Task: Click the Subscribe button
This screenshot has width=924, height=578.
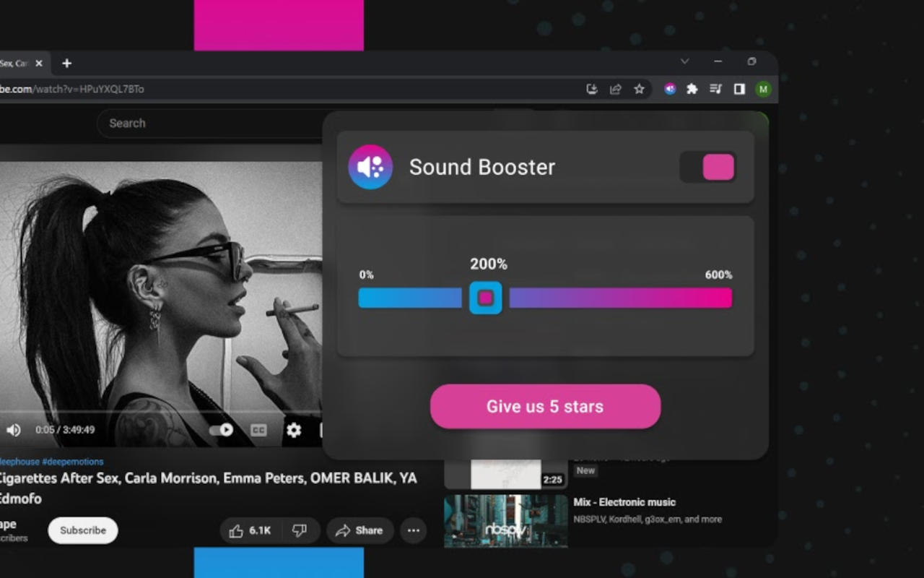Action: point(82,530)
